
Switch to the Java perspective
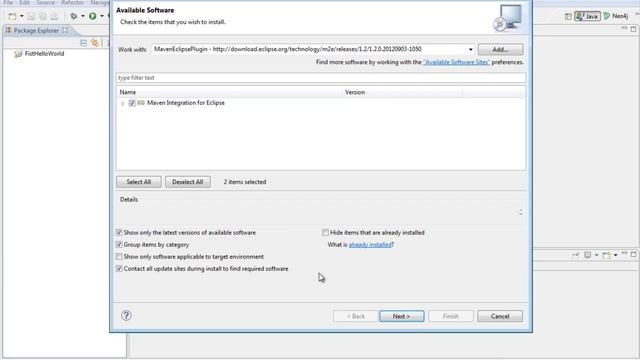pyautogui.click(x=587, y=16)
